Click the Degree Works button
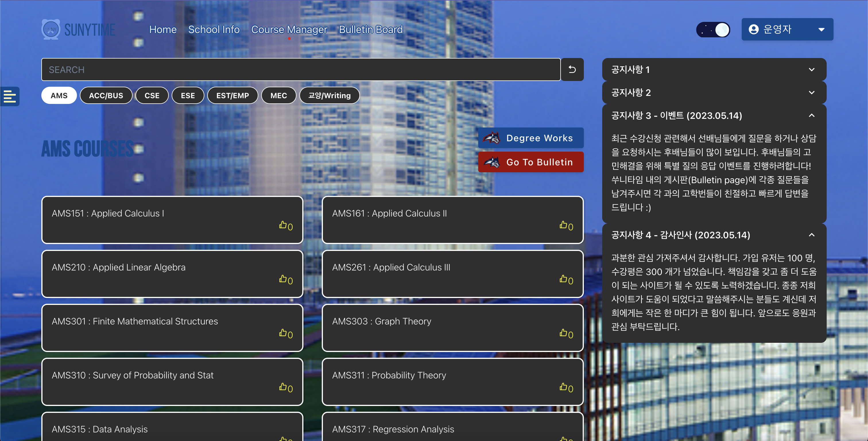The height and width of the screenshot is (441, 868). pyautogui.click(x=531, y=138)
